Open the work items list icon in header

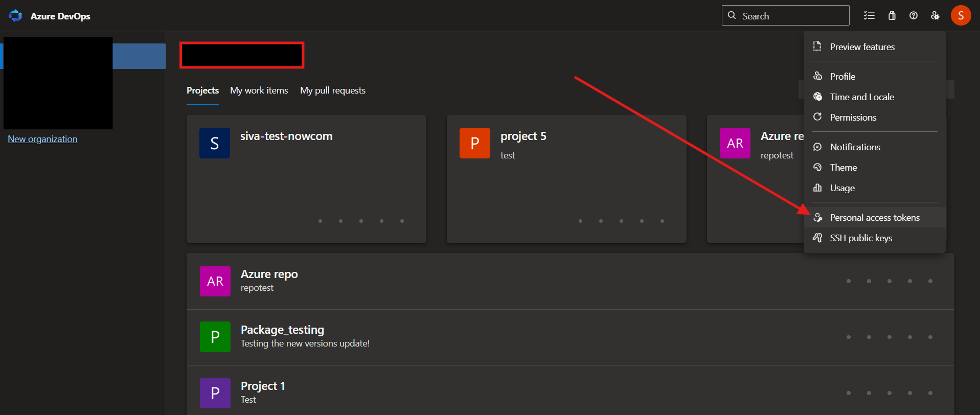[869, 16]
